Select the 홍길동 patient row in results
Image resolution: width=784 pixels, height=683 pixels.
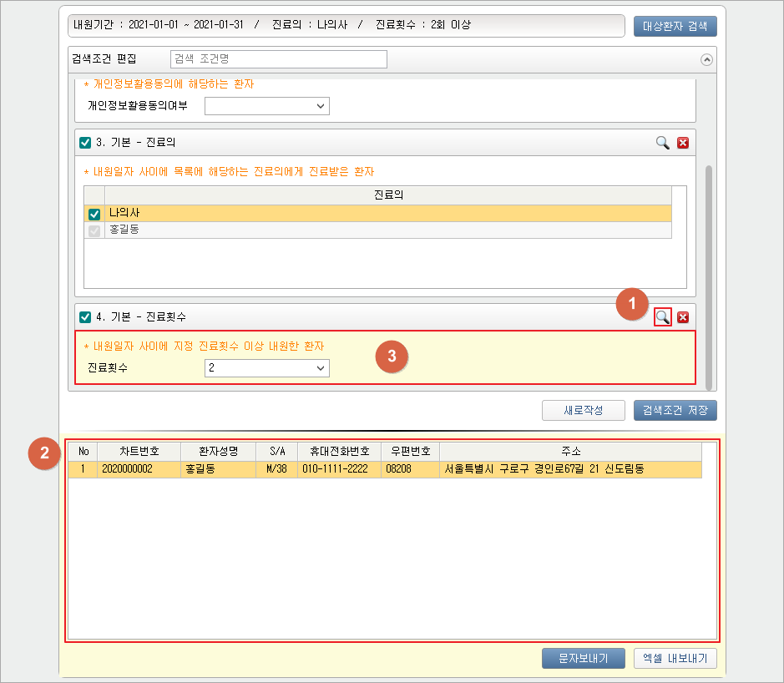coord(384,469)
